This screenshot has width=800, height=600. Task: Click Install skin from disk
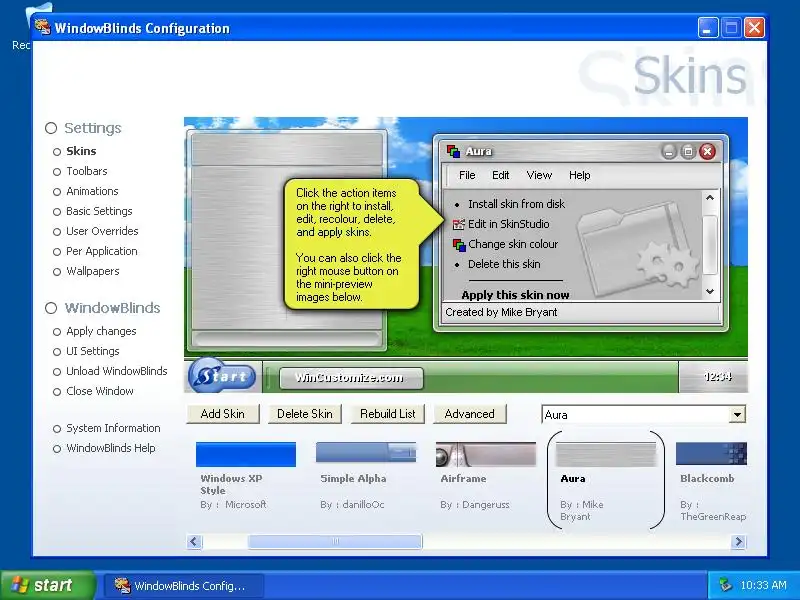point(516,204)
